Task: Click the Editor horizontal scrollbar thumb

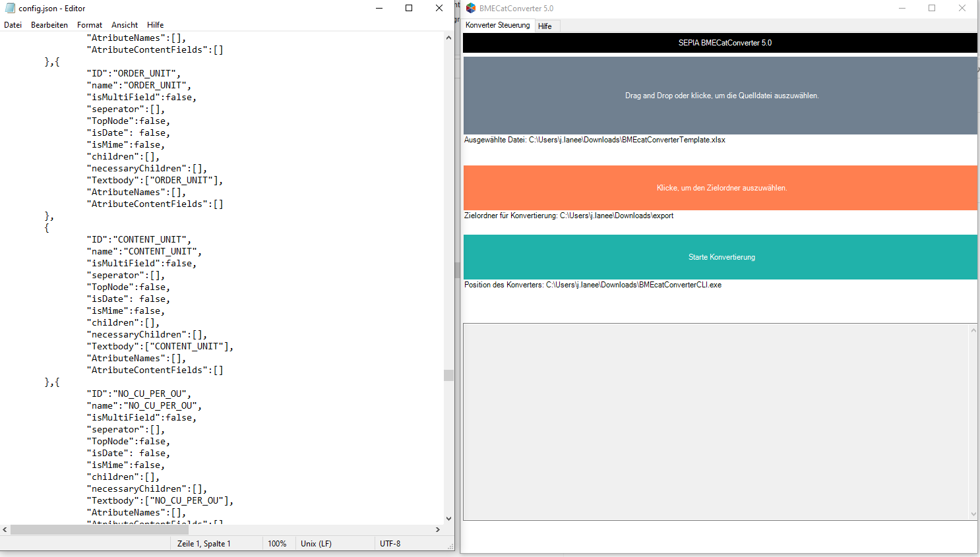Action: pyautogui.click(x=100, y=529)
